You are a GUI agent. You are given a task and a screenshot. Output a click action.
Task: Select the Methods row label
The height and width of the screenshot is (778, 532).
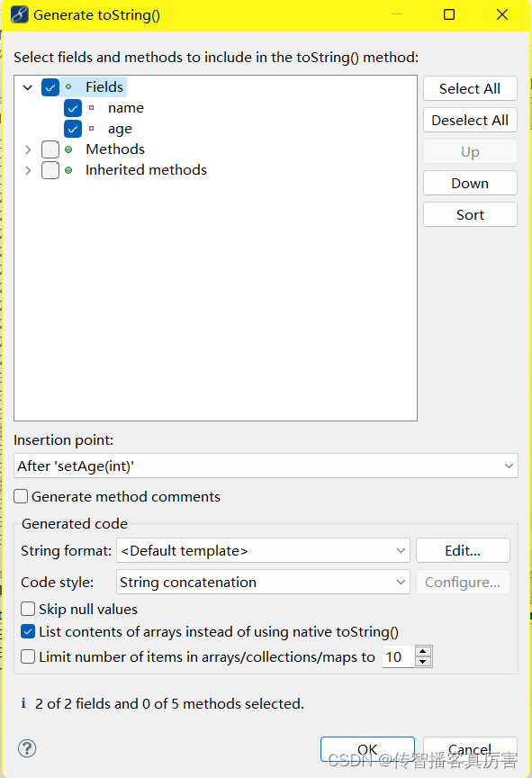tap(115, 149)
